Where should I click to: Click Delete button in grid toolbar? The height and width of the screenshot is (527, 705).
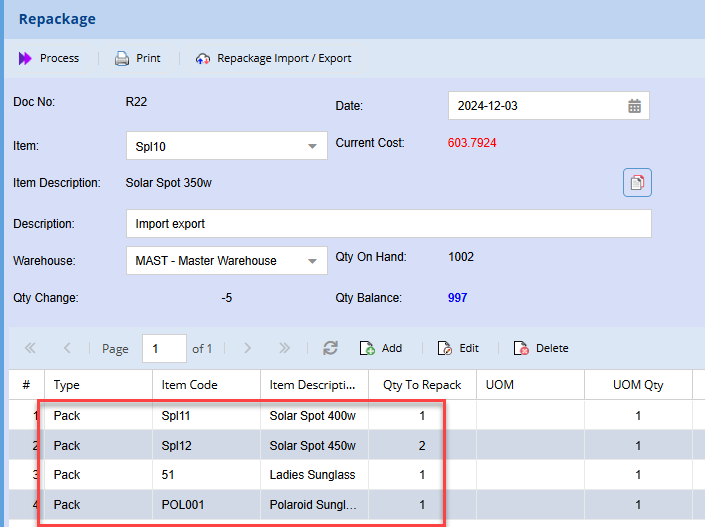click(540, 348)
